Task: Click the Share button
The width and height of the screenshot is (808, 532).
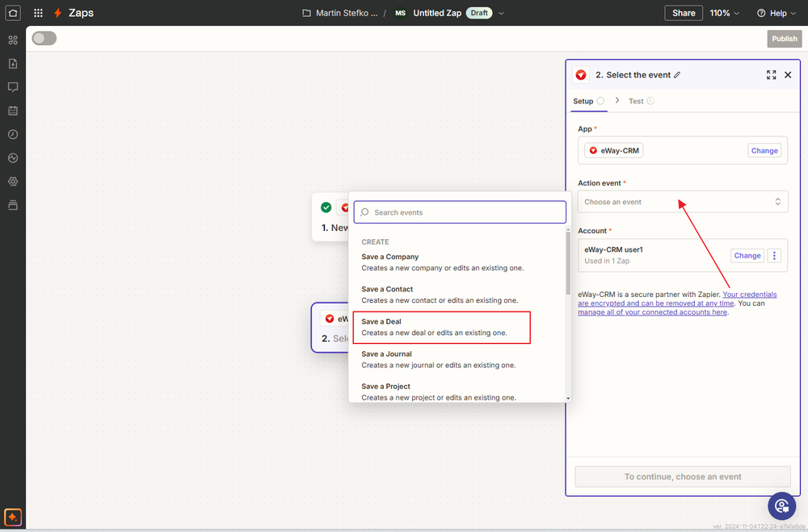Action: pos(684,13)
